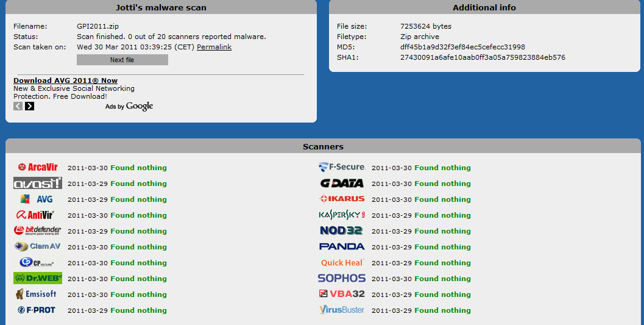Click the ArcaVir scanner logo

tap(38, 167)
